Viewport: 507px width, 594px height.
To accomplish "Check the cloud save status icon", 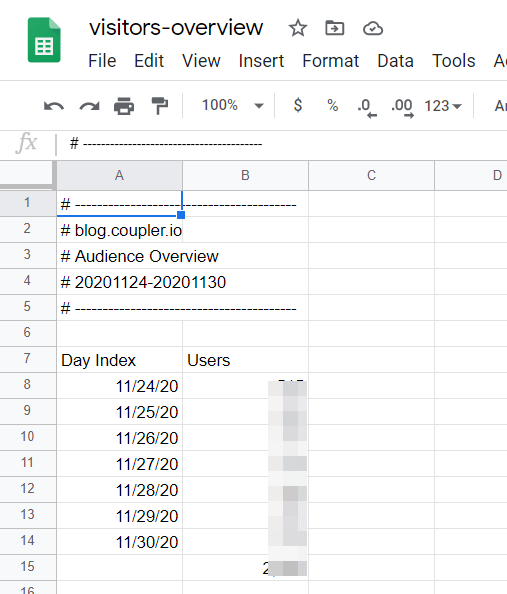I will (373, 28).
